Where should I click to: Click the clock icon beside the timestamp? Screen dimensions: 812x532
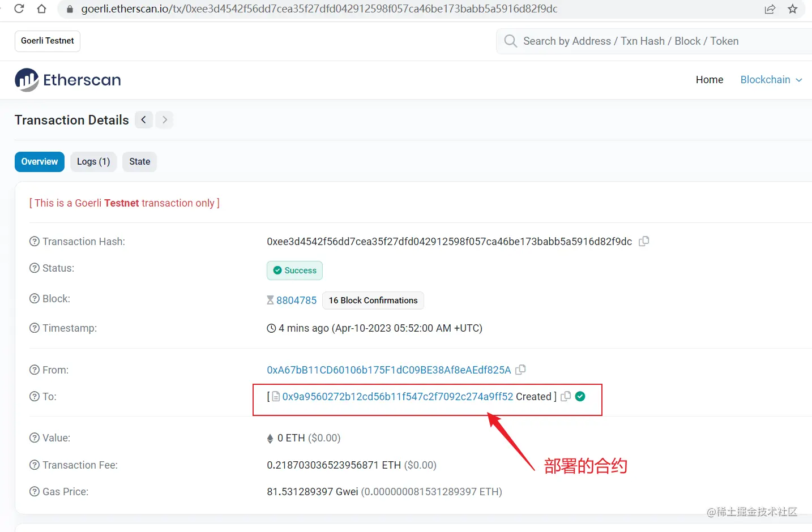pyautogui.click(x=271, y=328)
